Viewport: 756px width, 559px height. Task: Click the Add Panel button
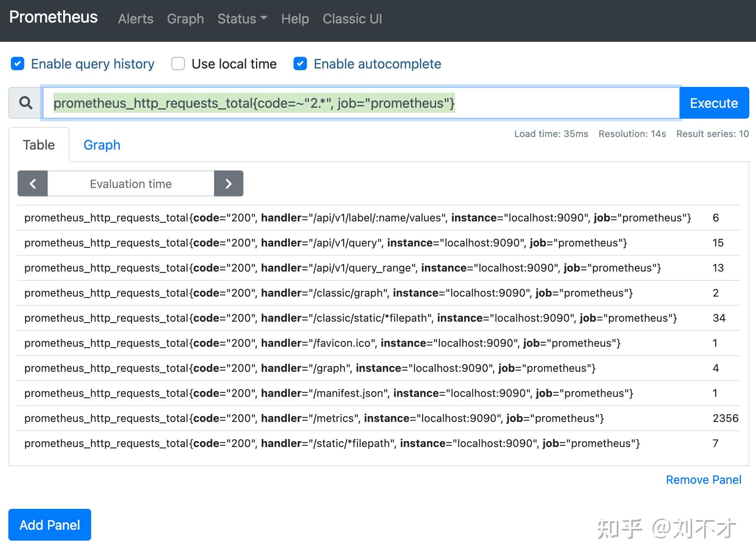point(50,525)
